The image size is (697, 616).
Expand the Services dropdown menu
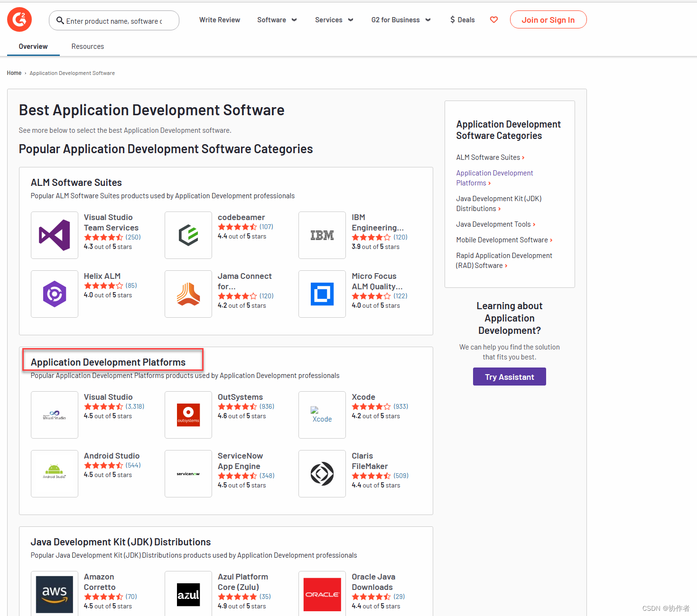click(334, 20)
